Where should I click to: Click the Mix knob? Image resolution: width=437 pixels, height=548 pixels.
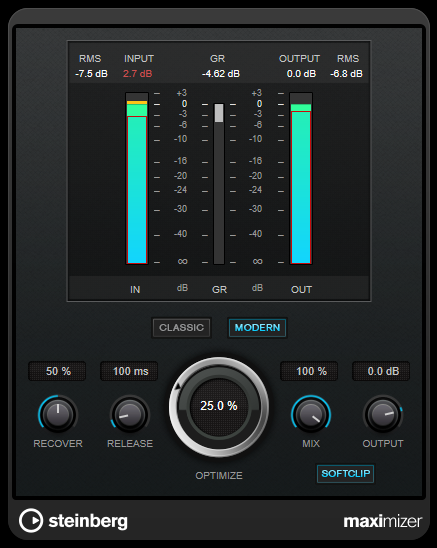tap(311, 414)
